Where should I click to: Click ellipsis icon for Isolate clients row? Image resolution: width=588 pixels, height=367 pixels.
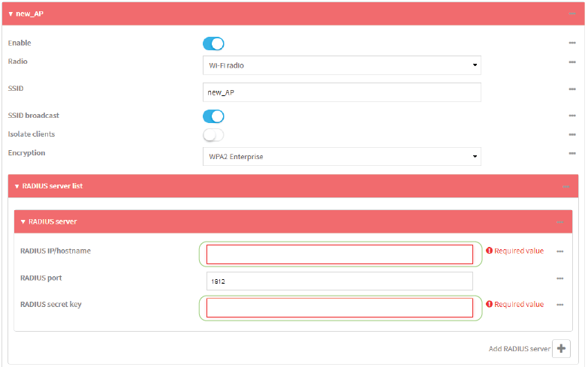[x=571, y=134]
